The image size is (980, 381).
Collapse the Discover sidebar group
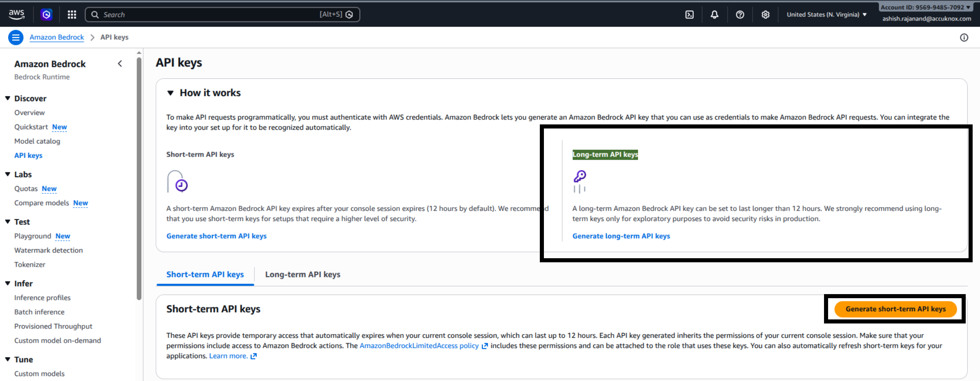(x=8, y=98)
